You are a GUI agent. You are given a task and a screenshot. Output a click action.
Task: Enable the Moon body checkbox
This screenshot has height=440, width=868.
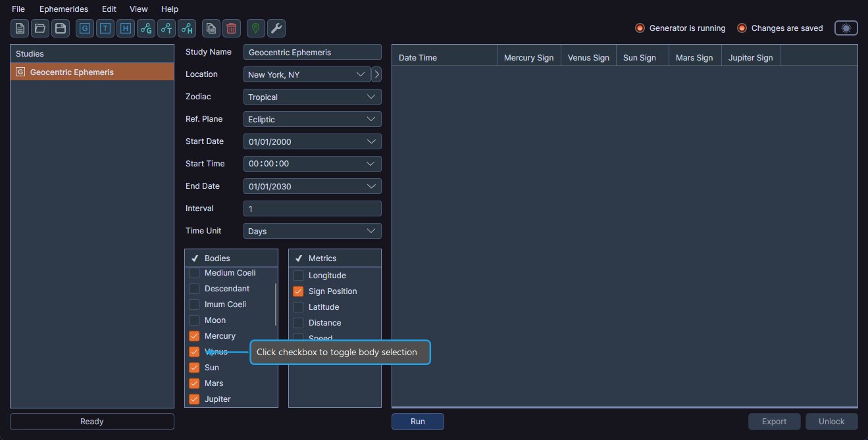tap(194, 320)
